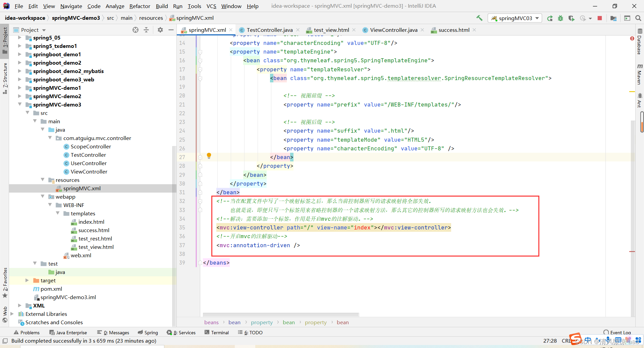Open the Refactor menu

(140, 6)
